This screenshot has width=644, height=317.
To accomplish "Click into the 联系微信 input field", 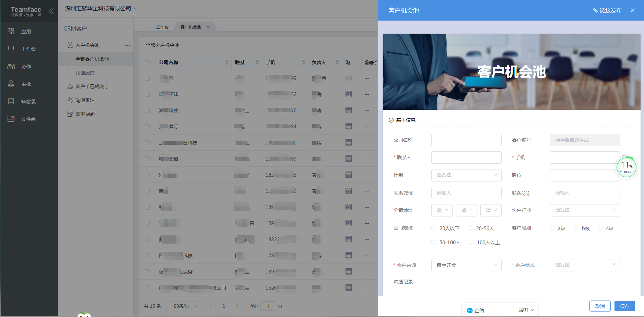I will [466, 193].
